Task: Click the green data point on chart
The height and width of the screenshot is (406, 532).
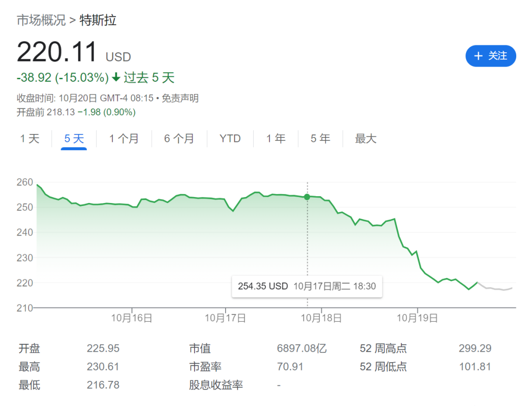Action: click(307, 197)
